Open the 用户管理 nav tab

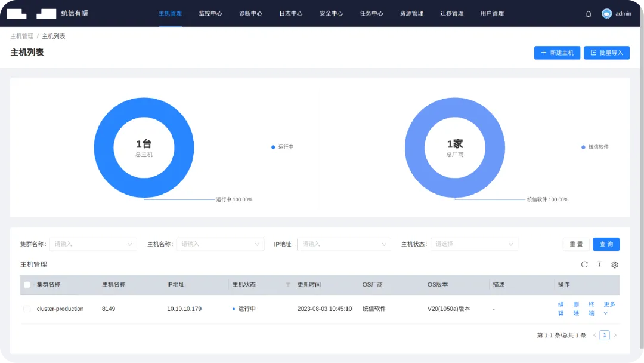pyautogui.click(x=492, y=14)
